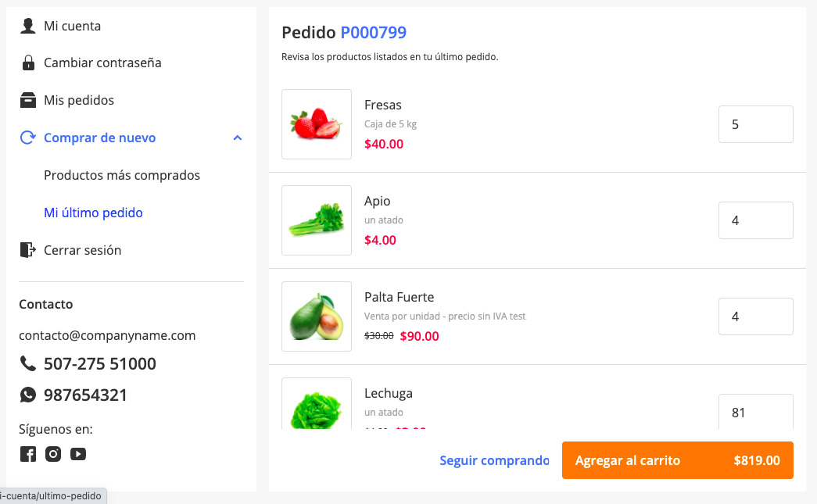This screenshot has width=817, height=504.
Task: Click the WhatsApp icon next to 987654321
Action: pyautogui.click(x=28, y=395)
